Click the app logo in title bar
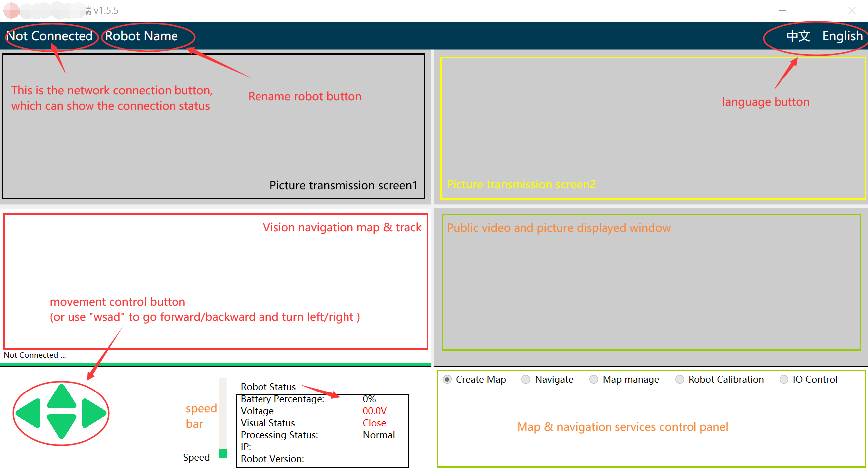Image resolution: width=868 pixels, height=470 pixels. (x=11, y=10)
